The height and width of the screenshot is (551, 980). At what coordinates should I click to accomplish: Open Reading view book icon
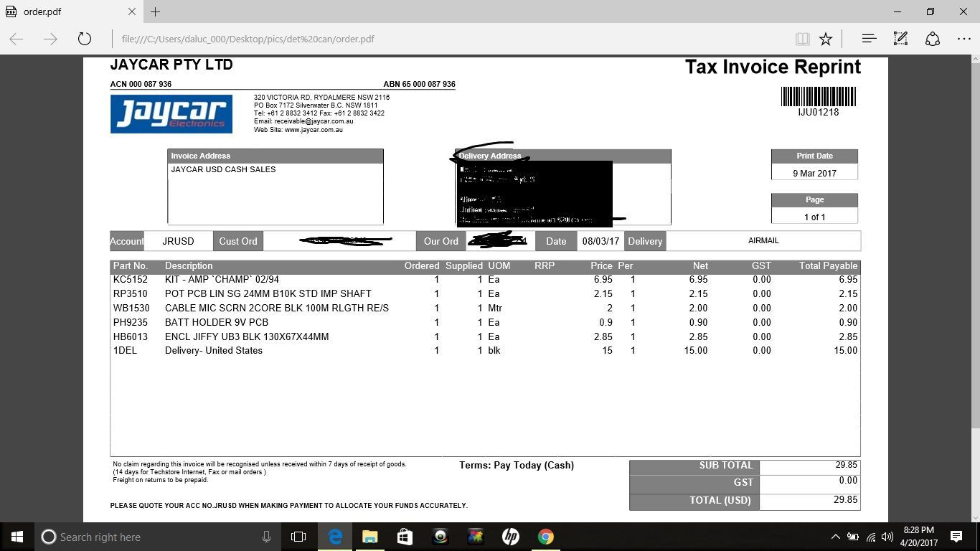click(803, 39)
